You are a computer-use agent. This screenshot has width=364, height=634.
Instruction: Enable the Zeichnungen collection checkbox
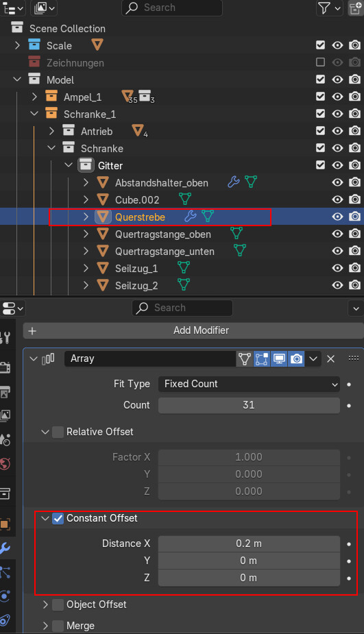pyautogui.click(x=320, y=62)
